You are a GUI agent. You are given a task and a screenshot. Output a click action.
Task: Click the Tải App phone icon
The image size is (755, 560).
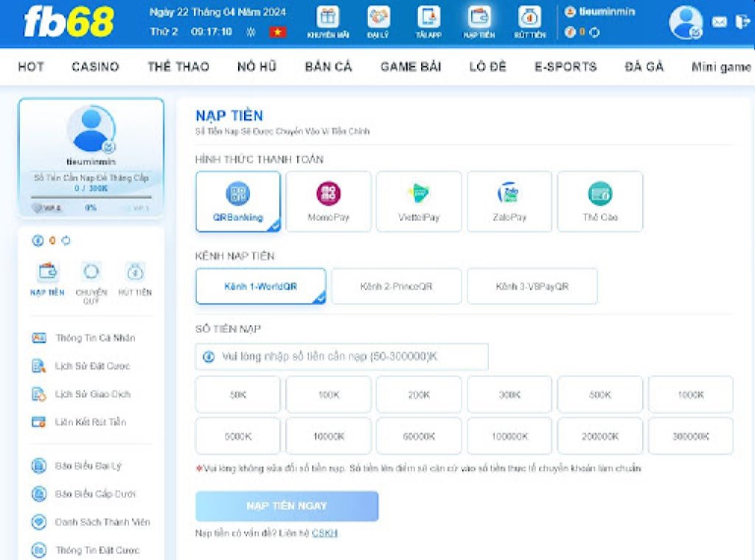click(x=428, y=18)
